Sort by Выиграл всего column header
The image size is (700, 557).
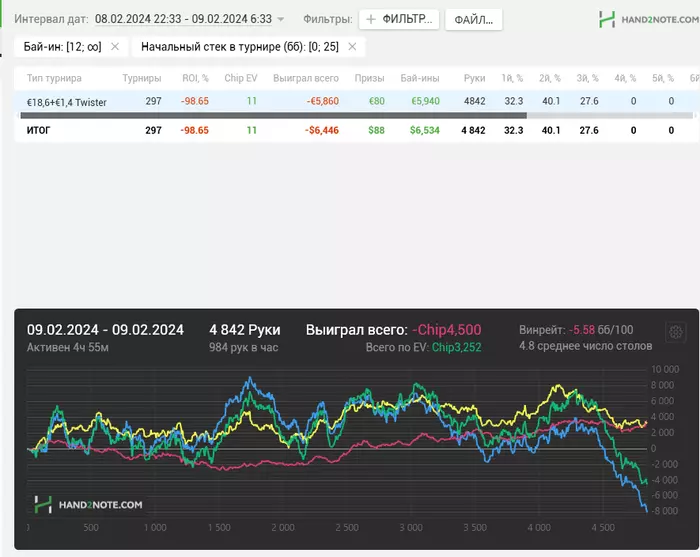pos(306,78)
